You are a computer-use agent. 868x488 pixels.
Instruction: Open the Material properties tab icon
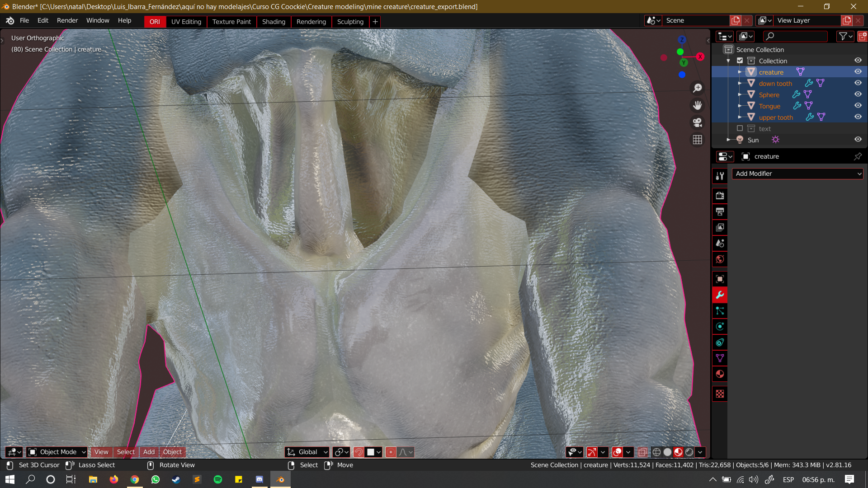click(720, 374)
